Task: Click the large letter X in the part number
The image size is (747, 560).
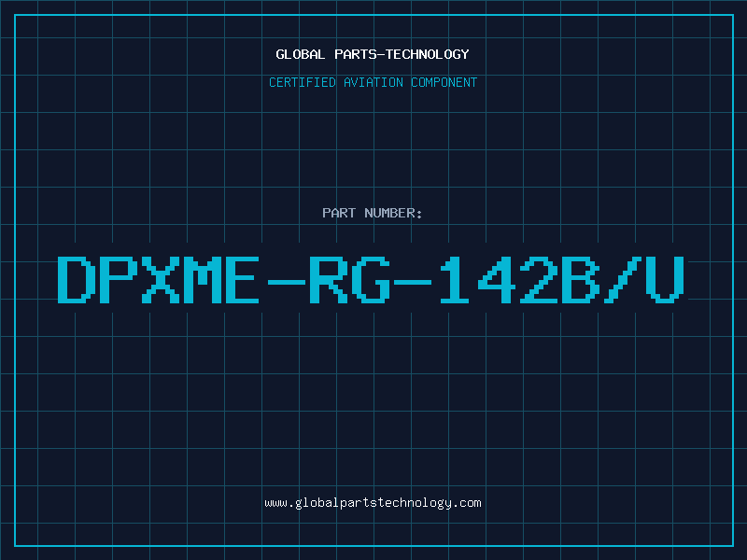Action: tap(161, 279)
